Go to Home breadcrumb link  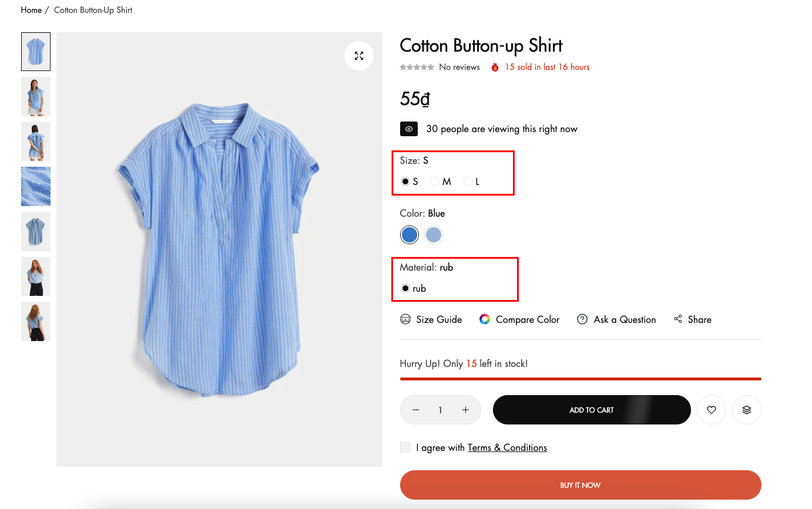click(x=31, y=10)
